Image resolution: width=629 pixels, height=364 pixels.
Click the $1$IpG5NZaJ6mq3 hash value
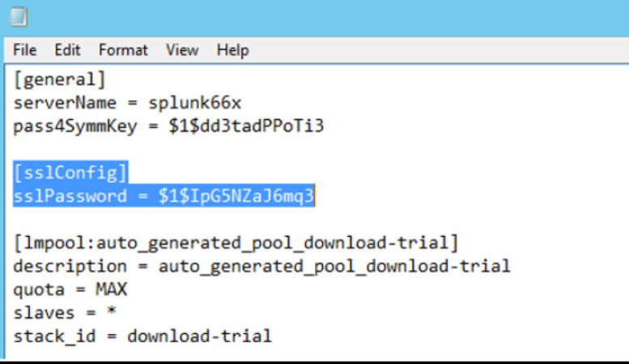[236, 197]
